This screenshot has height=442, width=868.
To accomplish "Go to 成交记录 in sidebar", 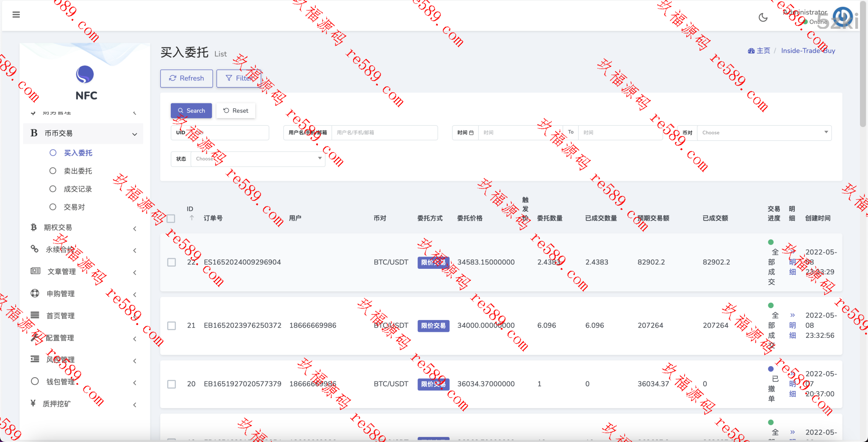I will point(78,189).
